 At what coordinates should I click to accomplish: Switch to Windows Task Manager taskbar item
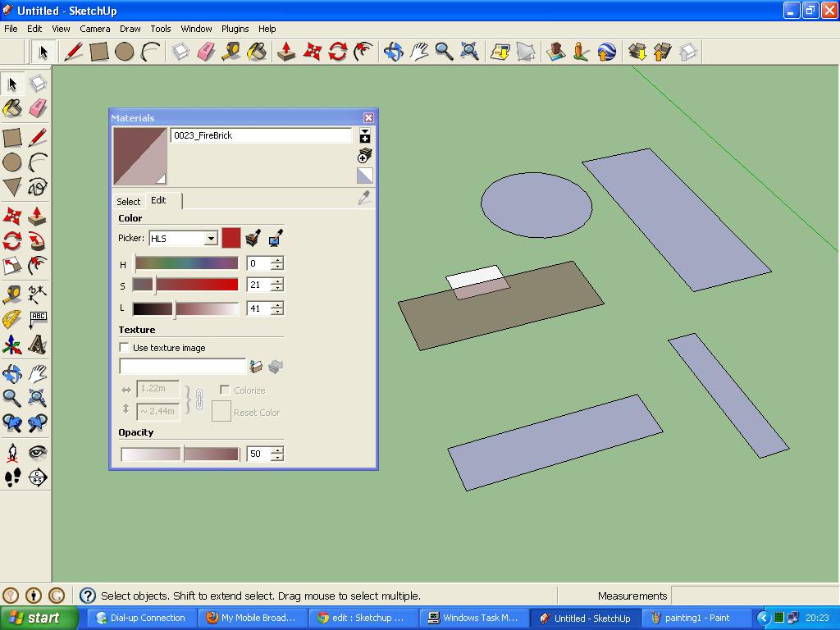tap(473, 618)
